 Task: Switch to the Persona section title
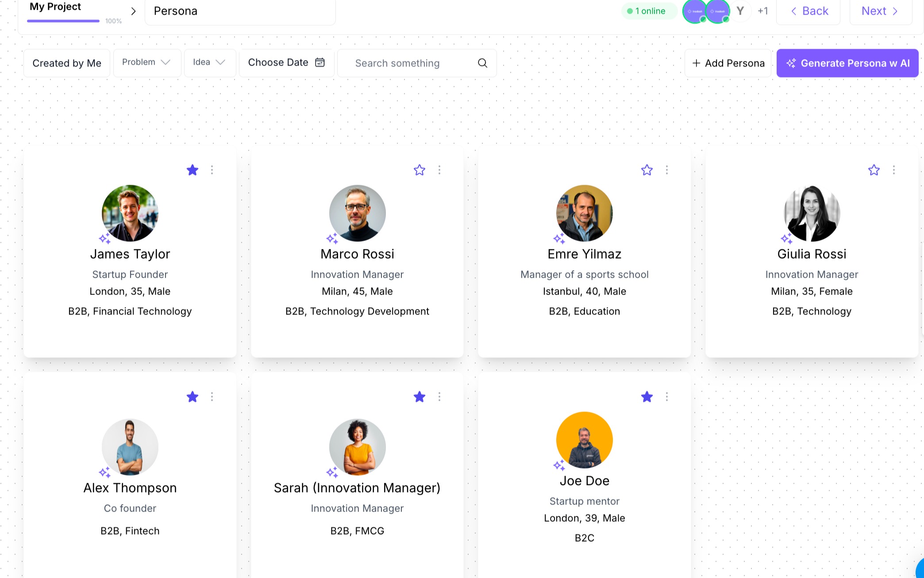[x=176, y=11]
